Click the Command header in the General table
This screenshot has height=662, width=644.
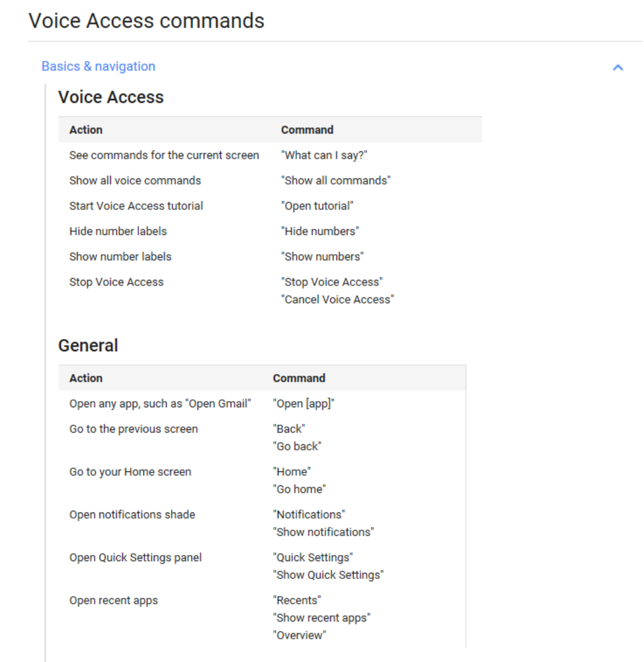point(299,378)
